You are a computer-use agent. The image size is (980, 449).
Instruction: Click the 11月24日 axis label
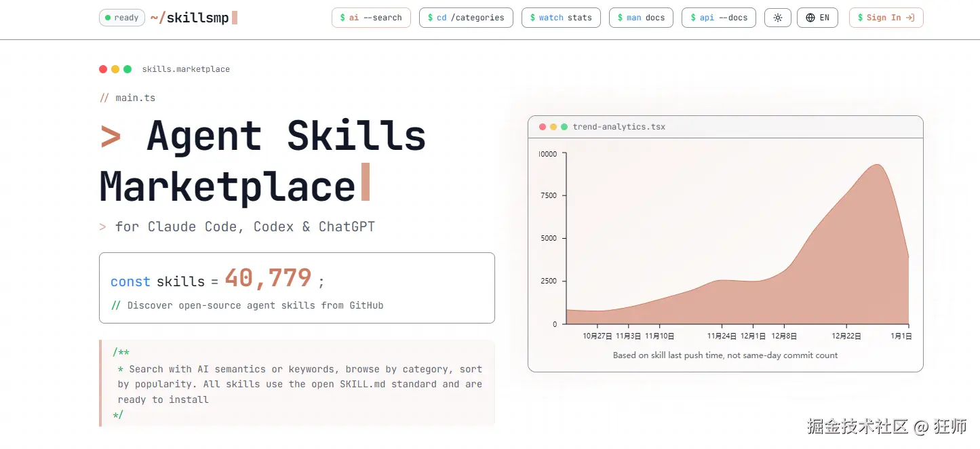click(722, 336)
